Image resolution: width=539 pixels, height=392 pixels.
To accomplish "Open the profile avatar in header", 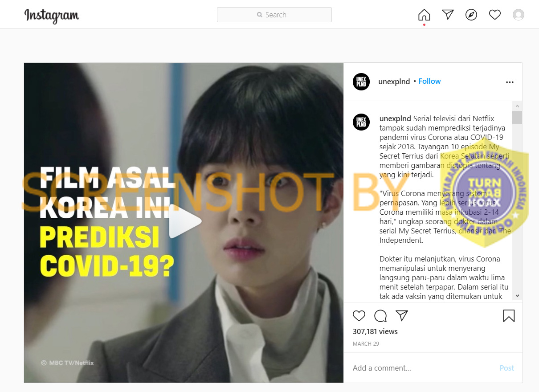I will tap(519, 15).
